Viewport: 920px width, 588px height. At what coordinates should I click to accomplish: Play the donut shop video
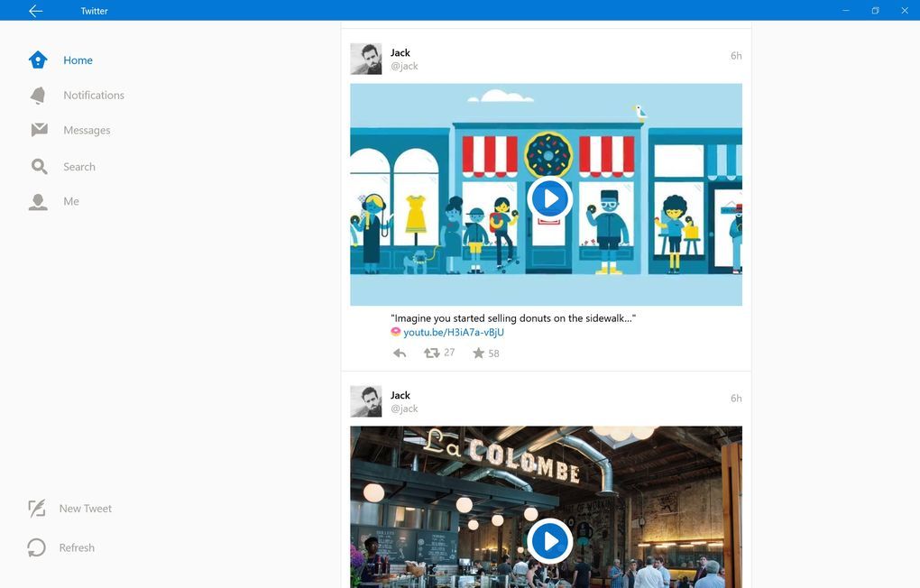[549, 198]
